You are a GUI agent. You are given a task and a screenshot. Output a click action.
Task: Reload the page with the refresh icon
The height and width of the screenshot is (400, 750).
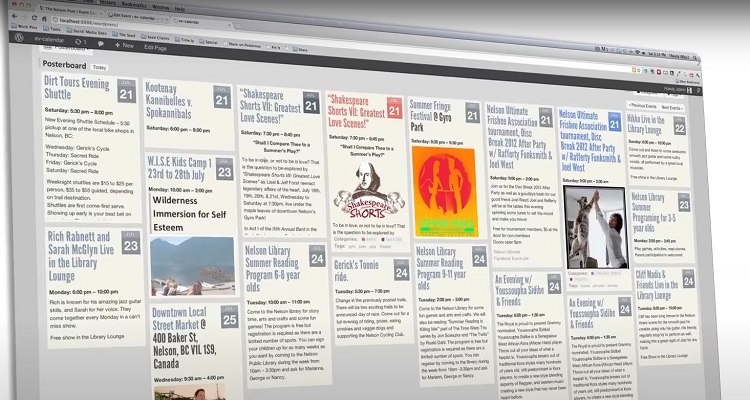click(x=34, y=19)
